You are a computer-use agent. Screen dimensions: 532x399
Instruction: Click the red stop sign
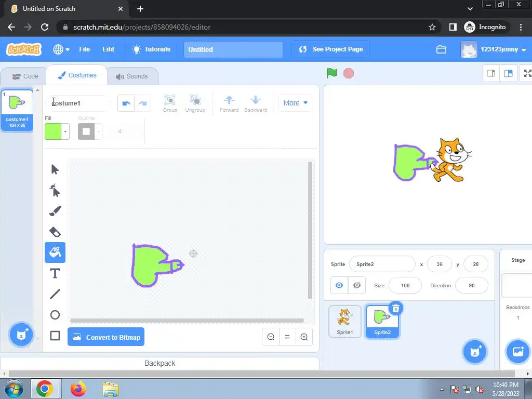coord(349,73)
